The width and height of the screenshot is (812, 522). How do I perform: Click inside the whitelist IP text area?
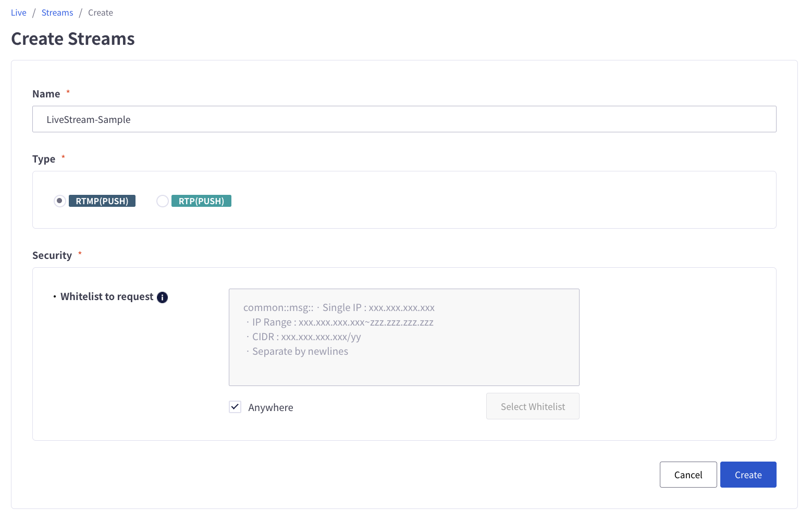pos(404,337)
